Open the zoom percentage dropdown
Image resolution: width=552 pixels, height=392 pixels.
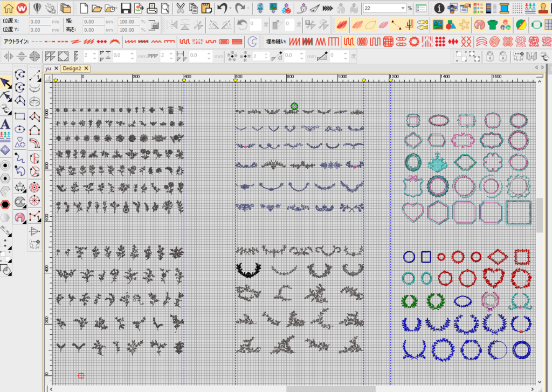tap(403, 8)
